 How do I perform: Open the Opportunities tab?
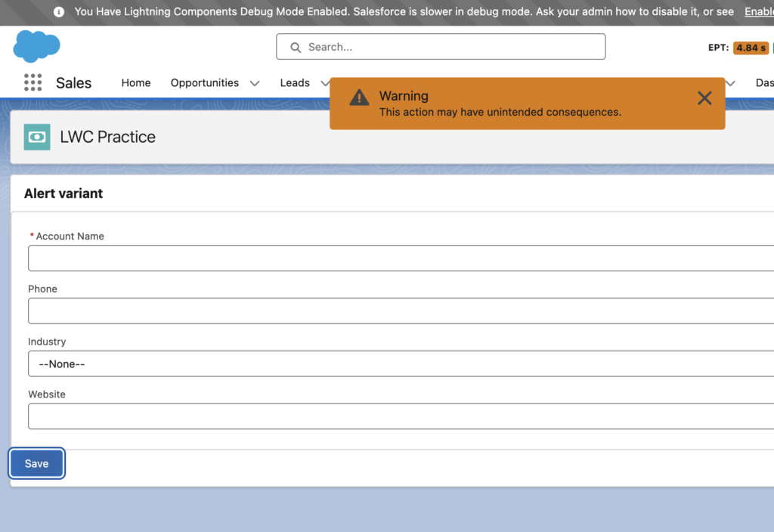point(204,83)
